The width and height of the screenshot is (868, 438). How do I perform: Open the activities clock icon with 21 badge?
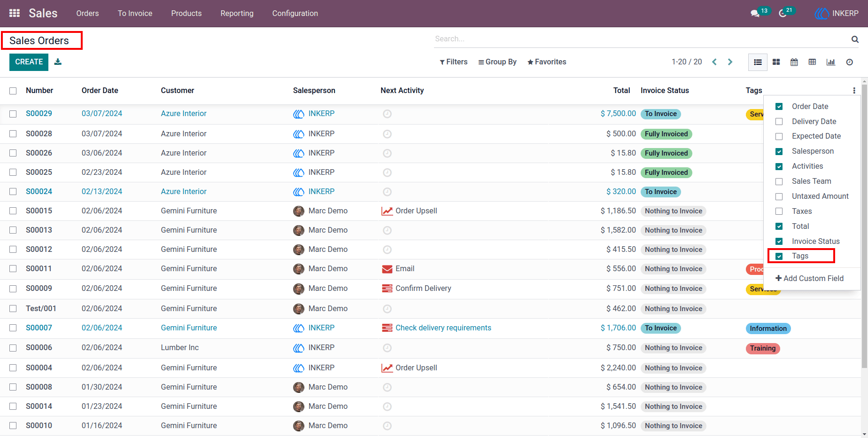click(783, 13)
